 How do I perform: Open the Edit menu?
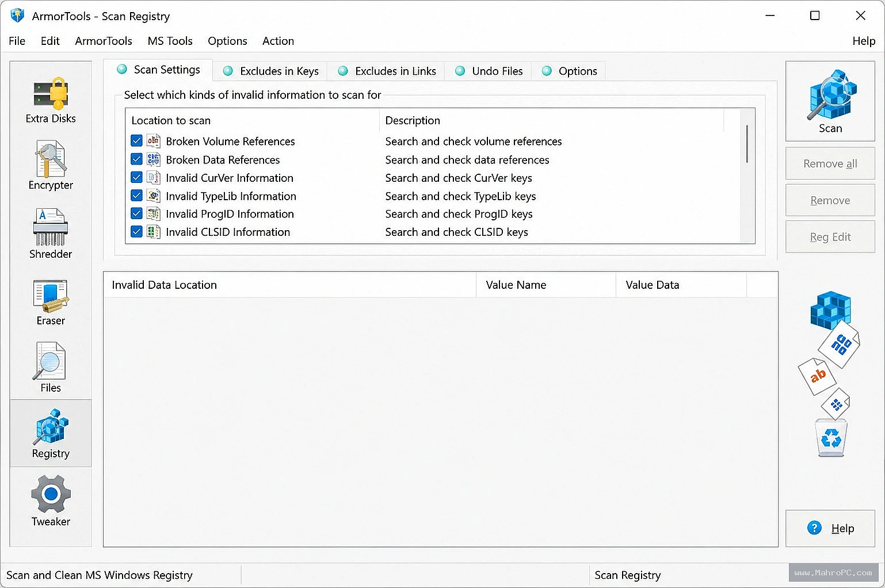(x=50, y=41)
